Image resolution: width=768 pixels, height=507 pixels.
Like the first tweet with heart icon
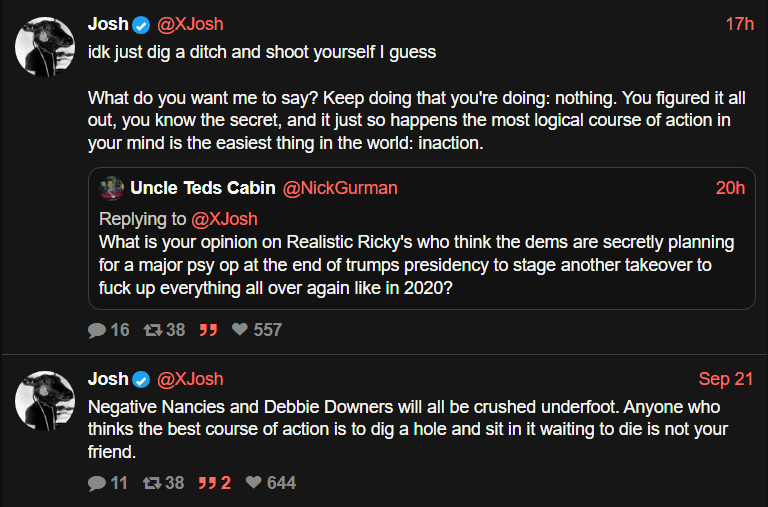coord(240,329)
